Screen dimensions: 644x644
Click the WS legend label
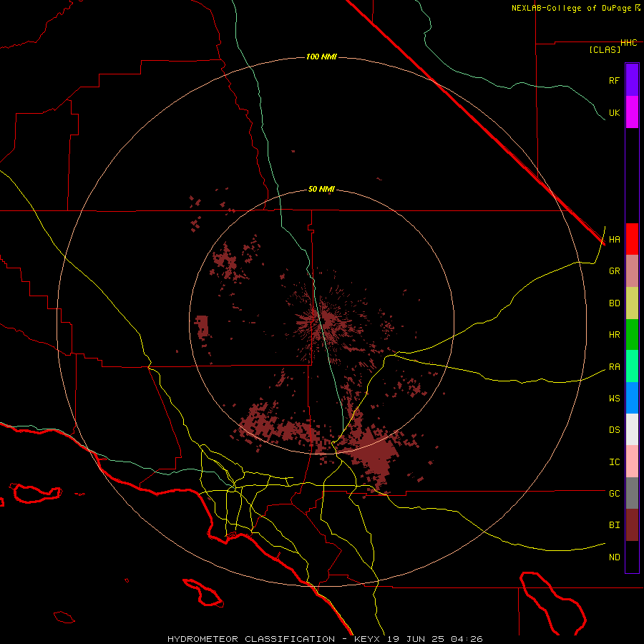pyautogui.click(x=614, y=399)
